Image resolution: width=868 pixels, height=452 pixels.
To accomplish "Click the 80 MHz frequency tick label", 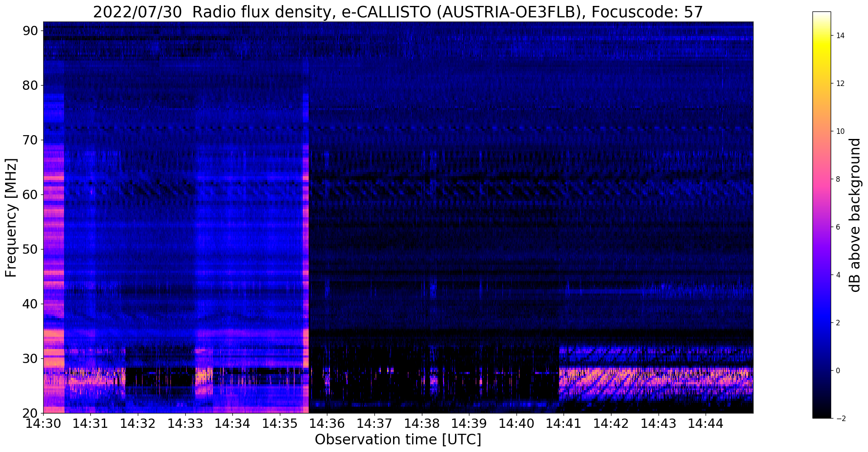I will pos(30,86).
